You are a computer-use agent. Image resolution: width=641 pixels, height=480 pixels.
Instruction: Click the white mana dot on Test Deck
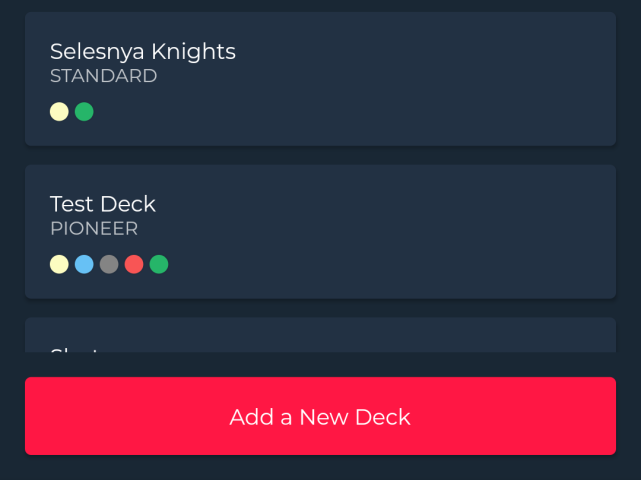click(x=59, y=264)
